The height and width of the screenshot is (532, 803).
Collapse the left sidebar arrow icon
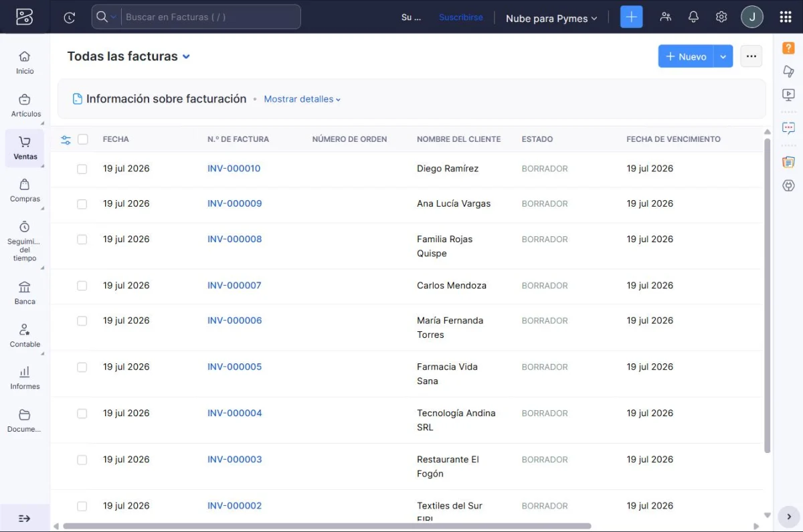click(24, 518)
